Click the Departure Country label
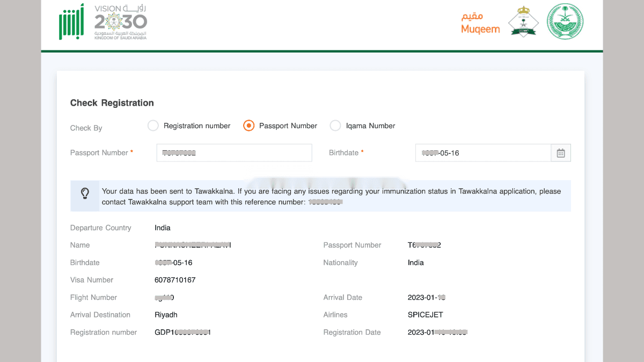This screenshot has width=644, height=362. pyautogui.click(x=101, y=228)
